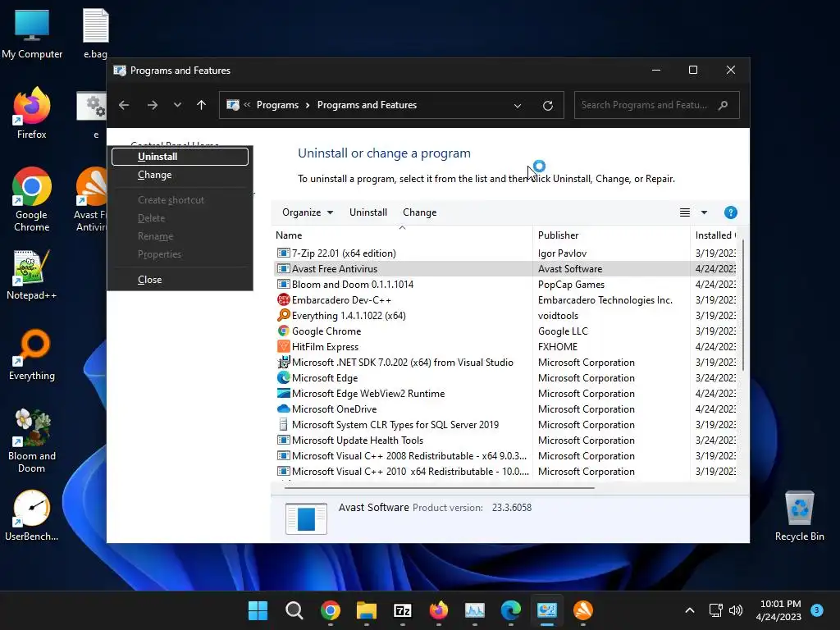Image resolution: width=840 pixels, height=630 pixels.
Task: Open help with the blue question mark icon
Action: [x=730, y=212]
